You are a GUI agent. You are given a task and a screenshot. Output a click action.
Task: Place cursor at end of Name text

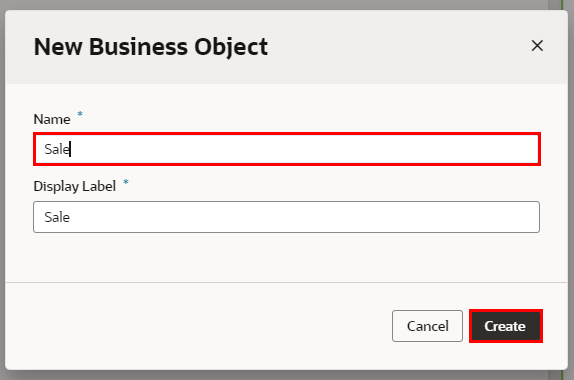point(70,149)
